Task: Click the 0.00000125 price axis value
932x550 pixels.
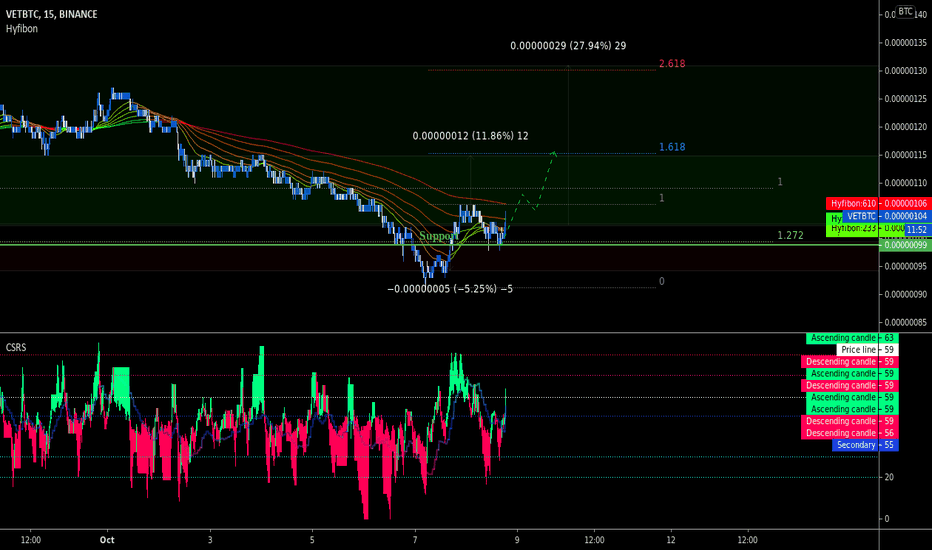Action: click(x=905, y=99)
